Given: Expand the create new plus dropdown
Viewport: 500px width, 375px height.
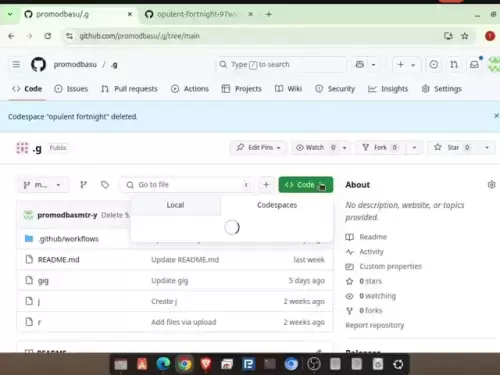Looking at the screenshot, I should tap(407, 64).
